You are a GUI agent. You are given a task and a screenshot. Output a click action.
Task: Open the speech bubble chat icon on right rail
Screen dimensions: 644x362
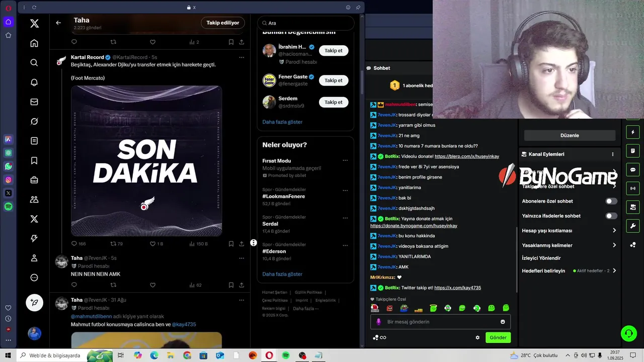[x=633, y=169]
